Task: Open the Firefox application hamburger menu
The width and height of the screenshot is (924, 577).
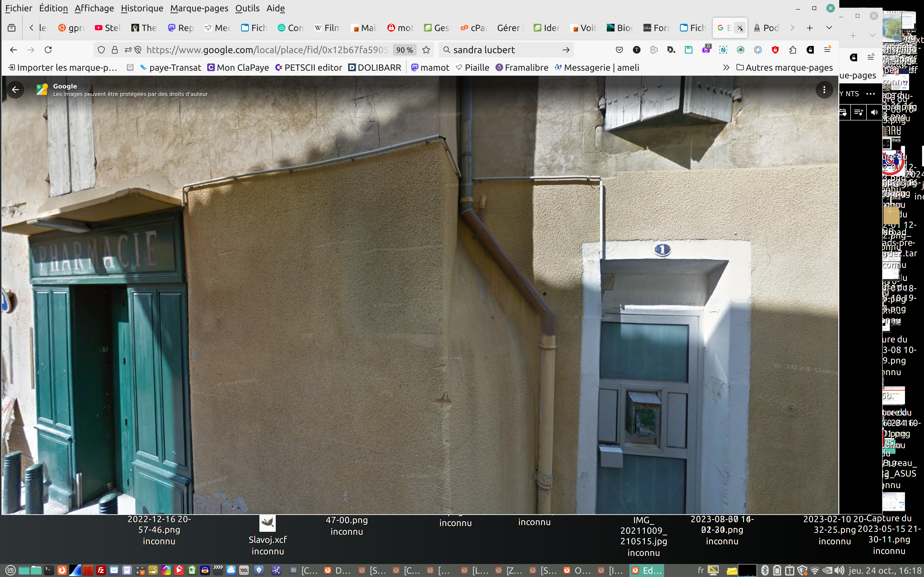Action: click(828, 50)
